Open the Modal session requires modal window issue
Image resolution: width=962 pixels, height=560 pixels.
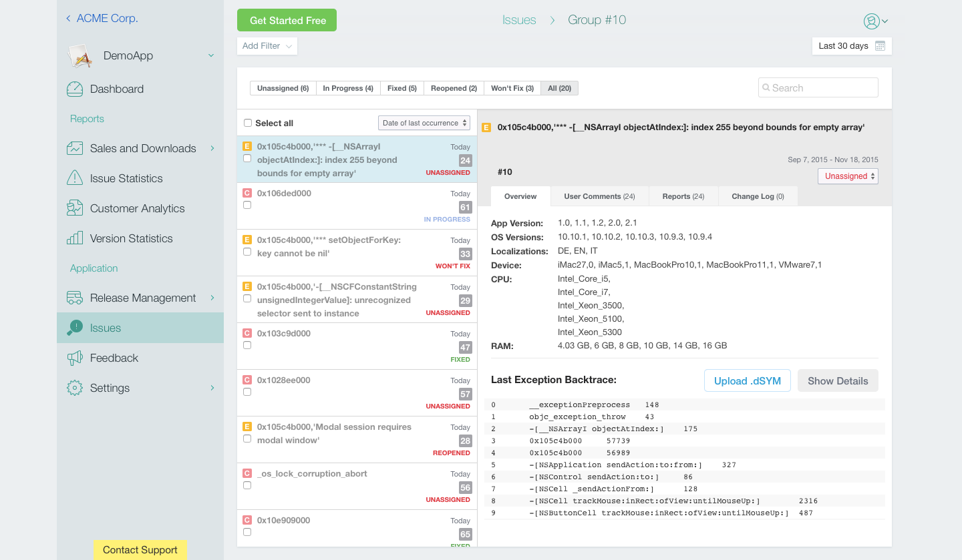(x=357, y=440)
